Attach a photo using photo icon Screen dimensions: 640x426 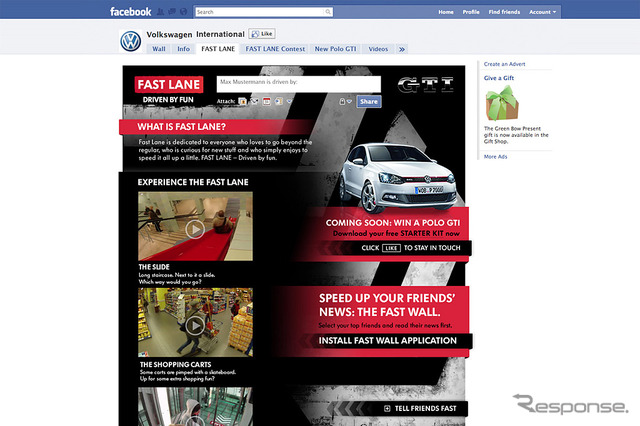[x=242, y=101]
